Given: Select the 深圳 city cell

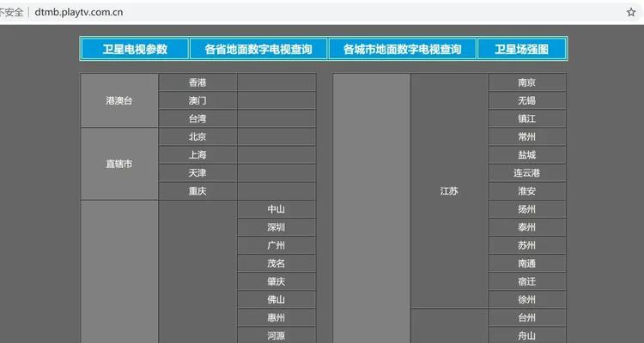Looking at the screenshot, I should click(x=276, y=227).
